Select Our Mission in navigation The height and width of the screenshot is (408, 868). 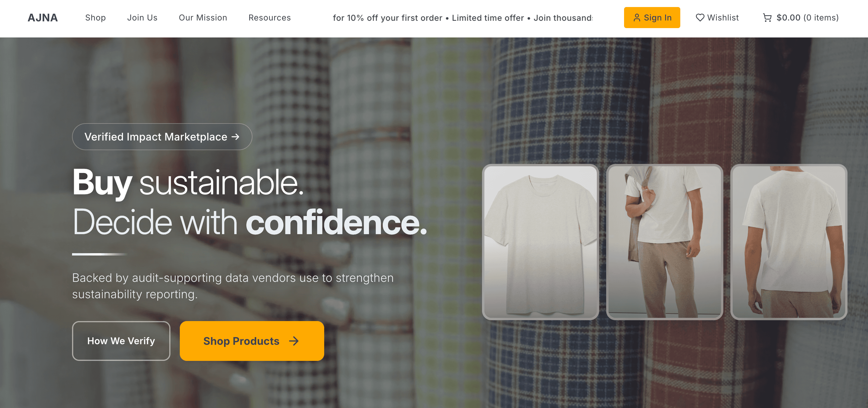(203, 18)
